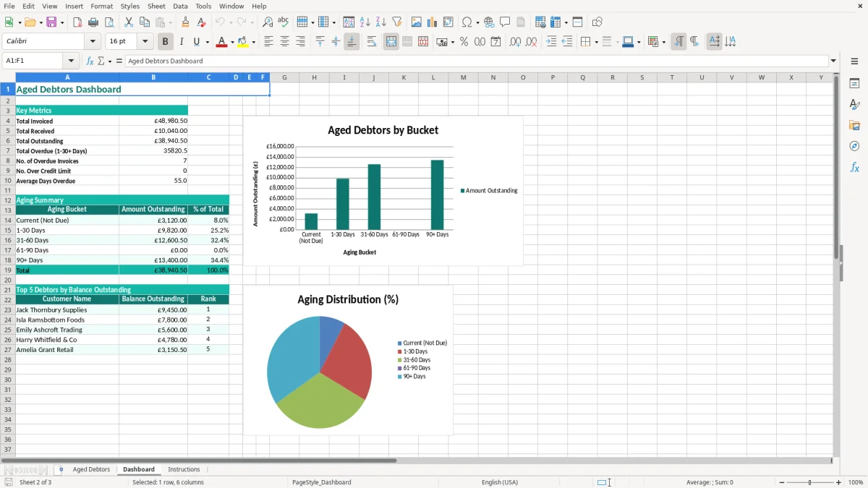
Task: Insert a special character (Omega icon)
Action: tap(467, 22)
